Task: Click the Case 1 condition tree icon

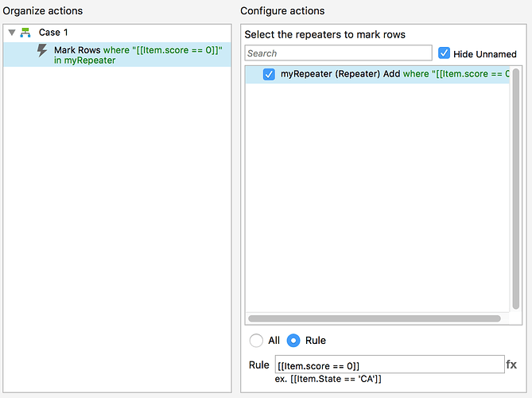Action: [x=26, y=33]
